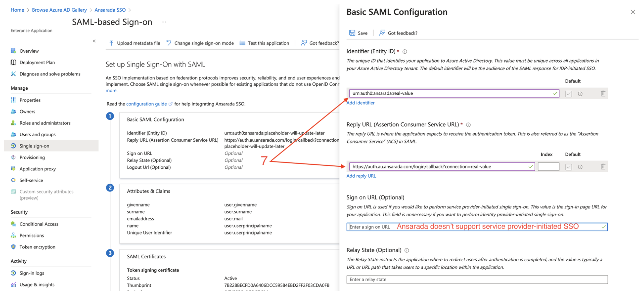The width and height of the screenshot is (644, 295).
Task: Go to Ansarada SSO breadcrumb
Action: click(x=110, y=10)
